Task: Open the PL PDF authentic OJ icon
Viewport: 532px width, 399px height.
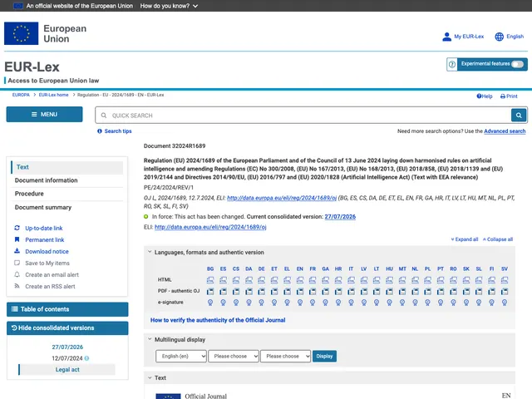Action: pyautogui.click(x=427, y=292)
